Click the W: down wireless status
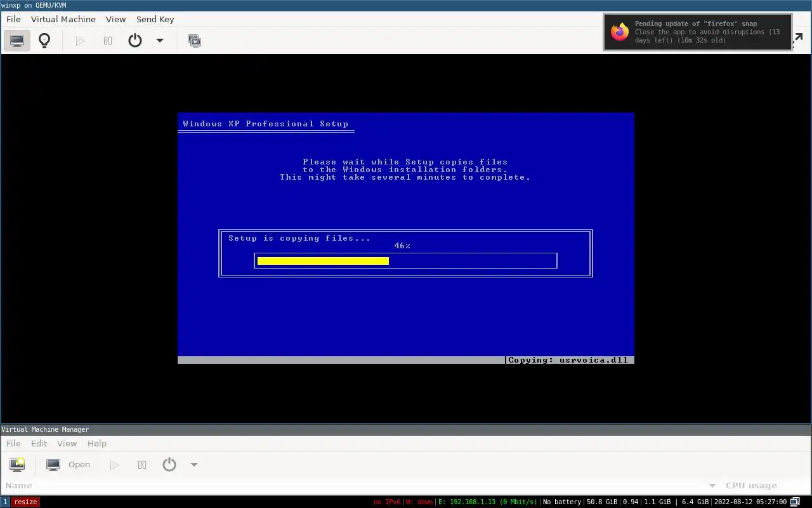This screenshot has height=508, width=812. point(419,502)
